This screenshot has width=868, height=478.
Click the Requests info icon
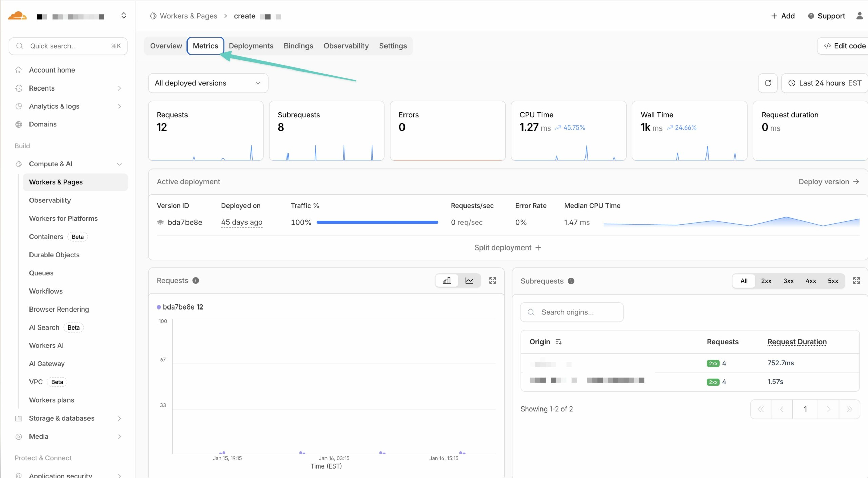196,281
